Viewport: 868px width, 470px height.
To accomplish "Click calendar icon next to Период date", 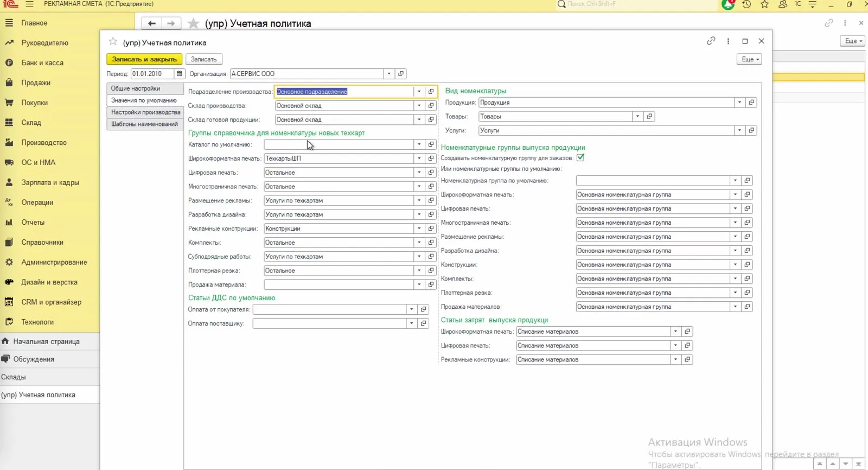I will (180, 74).
